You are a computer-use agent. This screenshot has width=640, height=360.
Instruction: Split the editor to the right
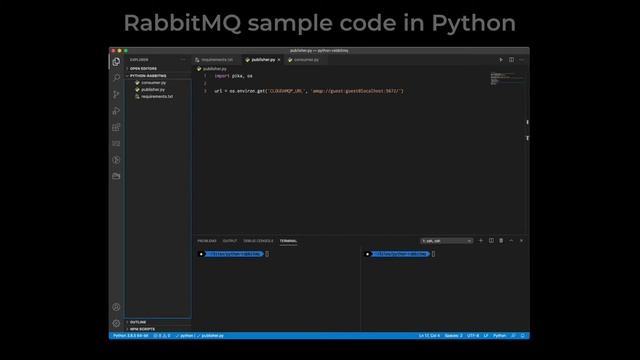511,60
